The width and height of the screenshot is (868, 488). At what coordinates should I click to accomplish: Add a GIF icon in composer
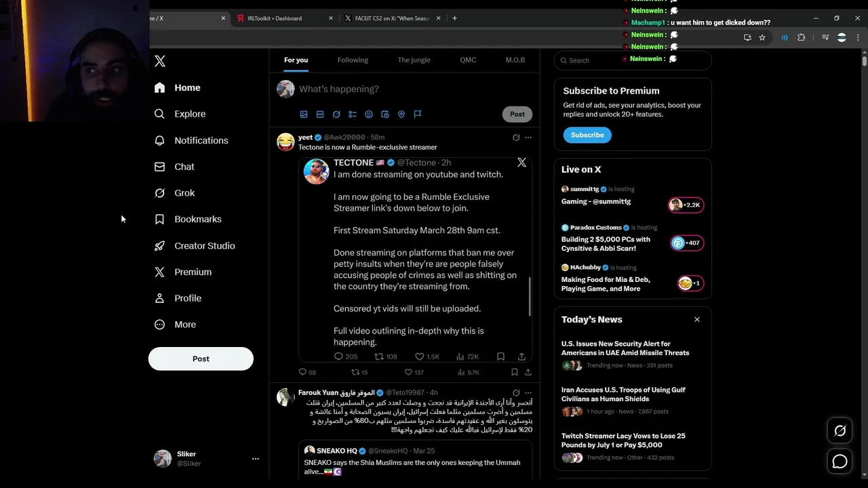pos(320,115)
